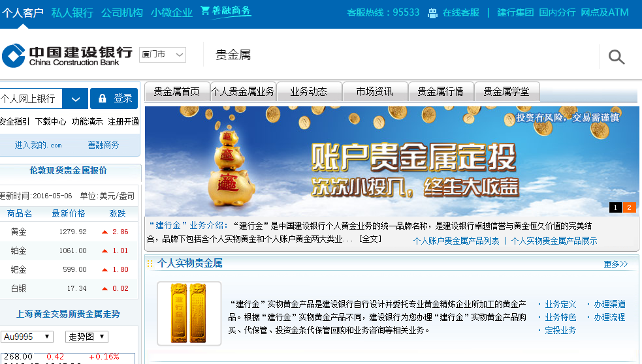This screenshot has height=364, width=642.
Task: Open the 业务特色 link
Action: [x=560, y=318]
